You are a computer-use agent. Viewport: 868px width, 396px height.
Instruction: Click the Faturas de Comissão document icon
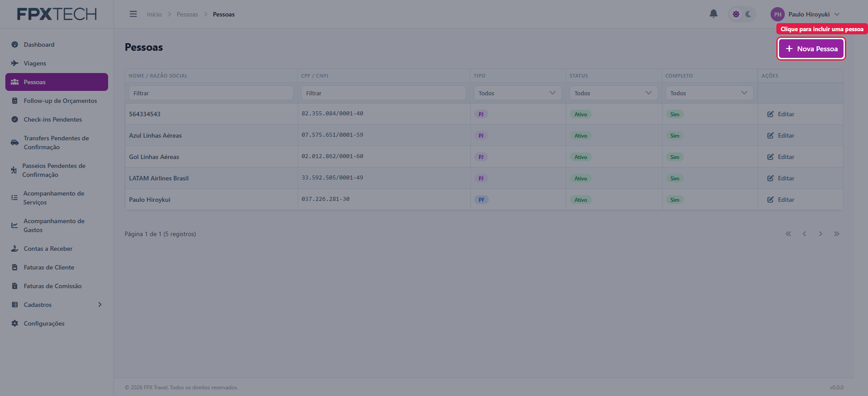pyautogui.click(x=15, y=286)
